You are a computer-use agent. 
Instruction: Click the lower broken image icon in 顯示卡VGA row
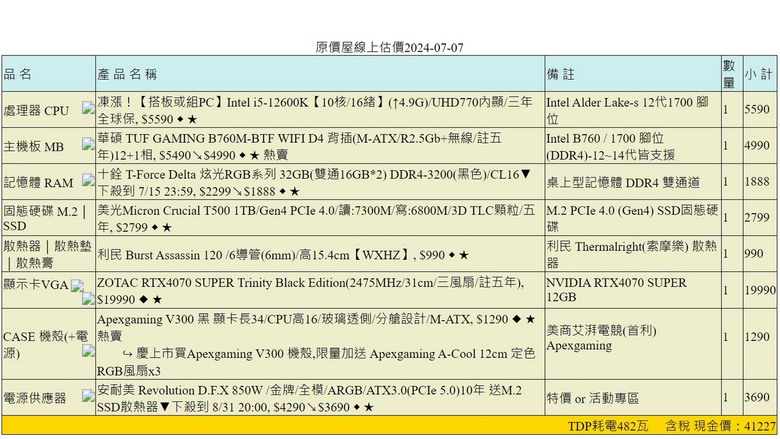pyautogui.click(x=88, y=298)
